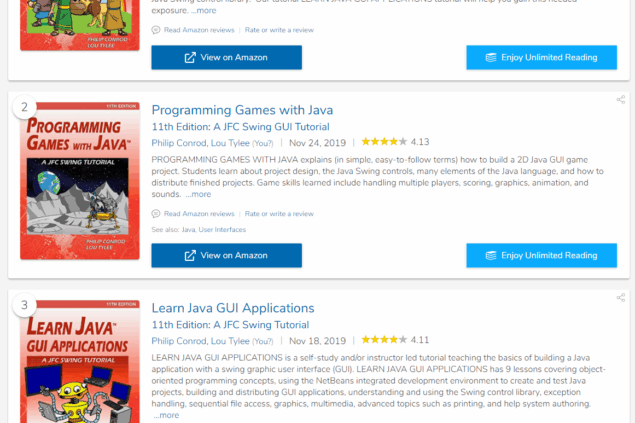Click Rate or write a review for book 2
The image size is (635, 423).
tap(279, 214)
